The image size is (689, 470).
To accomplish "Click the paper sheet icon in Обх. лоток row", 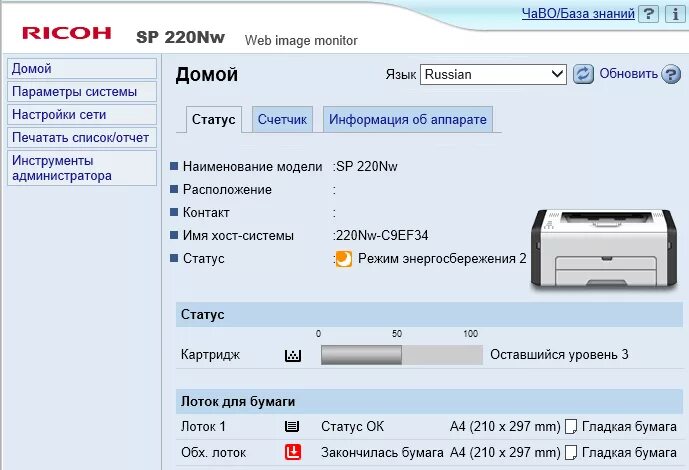I will point(570,452).
